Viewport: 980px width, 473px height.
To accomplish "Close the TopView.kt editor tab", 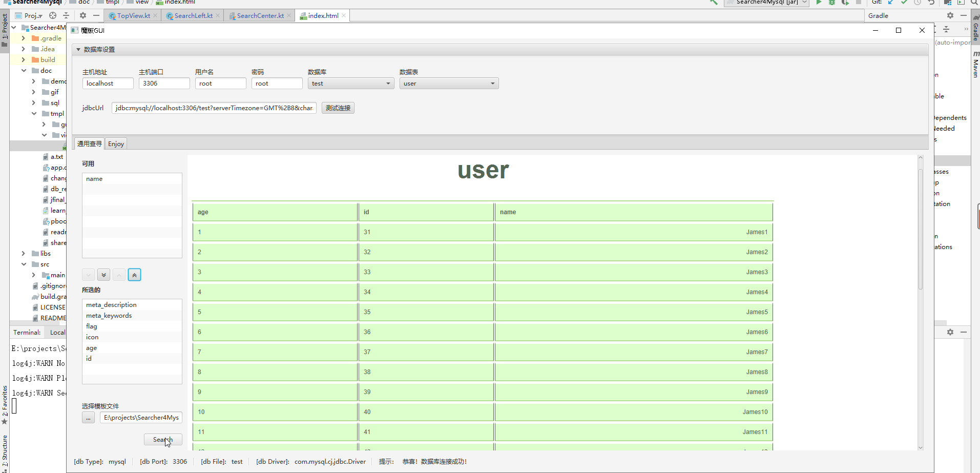I will (155, 15).
